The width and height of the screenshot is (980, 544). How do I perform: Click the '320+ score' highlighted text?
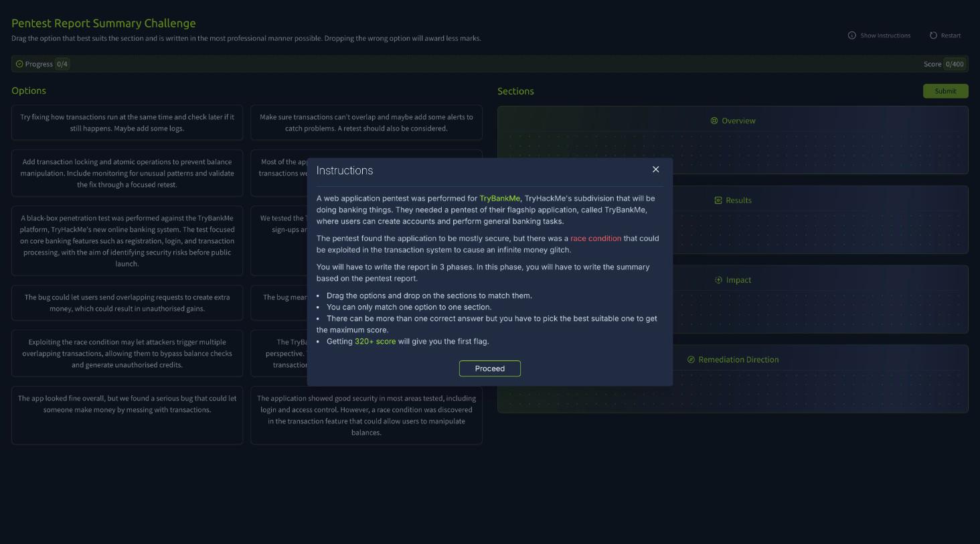pos(375,342)
